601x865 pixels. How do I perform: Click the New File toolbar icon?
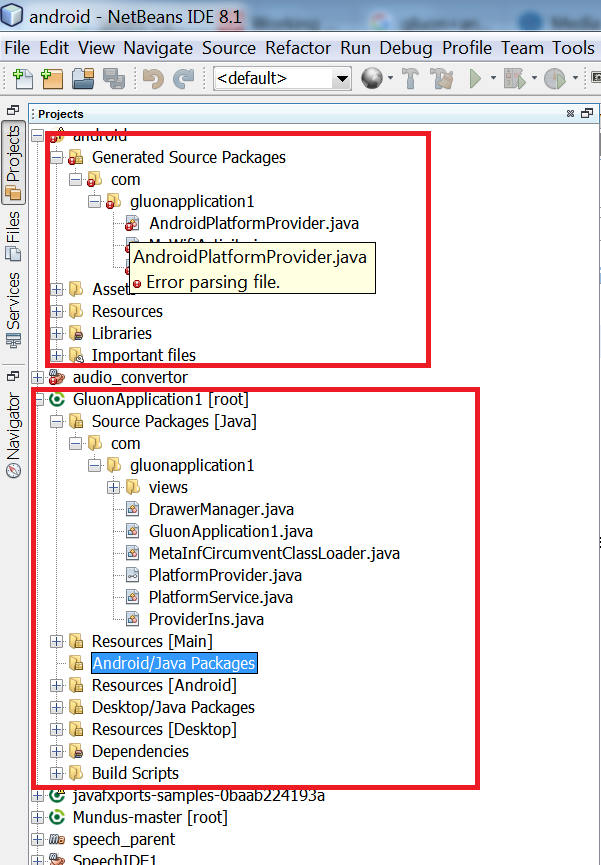coord(22,79)
